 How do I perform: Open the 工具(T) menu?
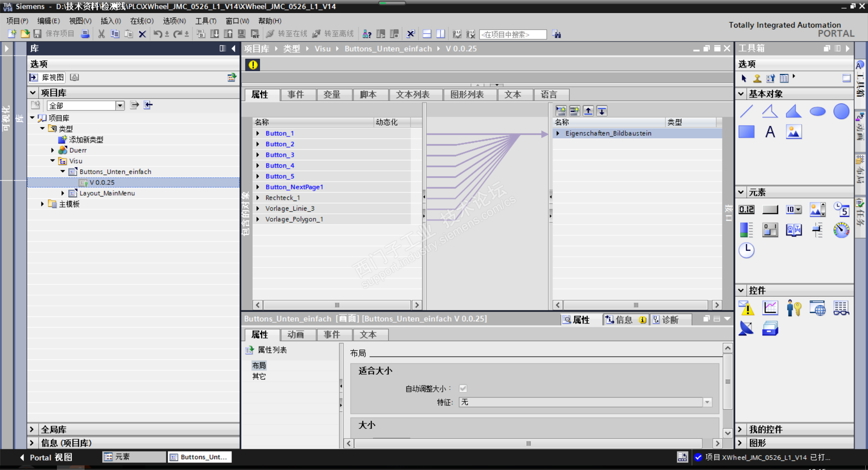click(x=205, y=21)
